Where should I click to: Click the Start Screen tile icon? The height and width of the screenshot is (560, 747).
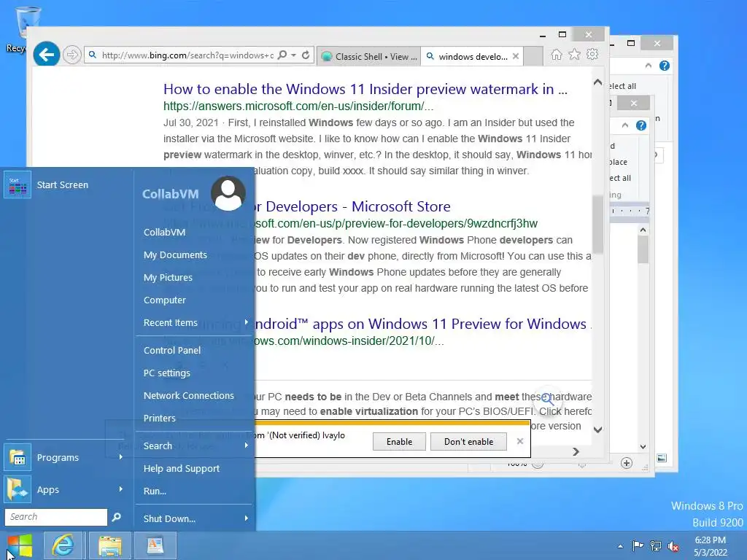click(x=18, y=184)
